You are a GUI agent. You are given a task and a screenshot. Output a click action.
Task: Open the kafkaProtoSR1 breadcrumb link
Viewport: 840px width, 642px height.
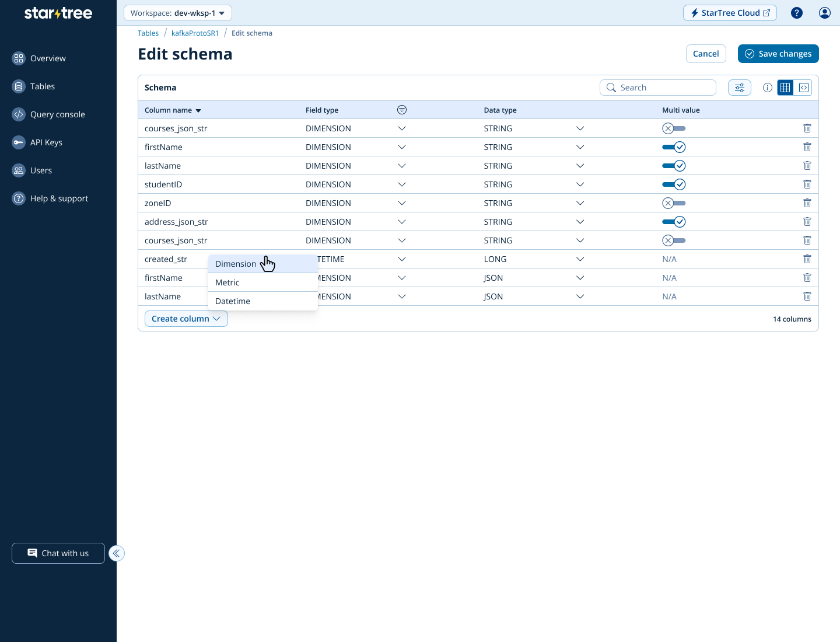[195, 33]
